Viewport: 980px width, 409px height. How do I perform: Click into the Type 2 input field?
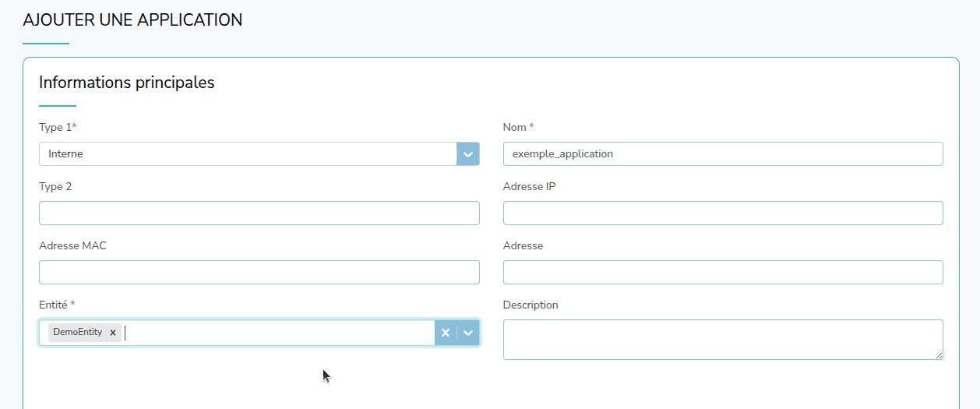coord(259,213)
